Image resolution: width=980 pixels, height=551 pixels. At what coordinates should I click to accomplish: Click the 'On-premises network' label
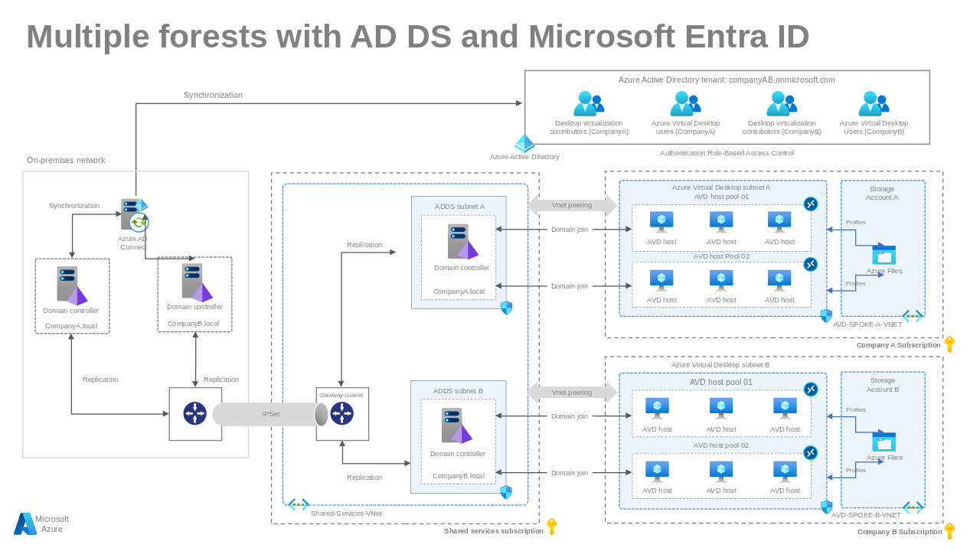(66, 160)
